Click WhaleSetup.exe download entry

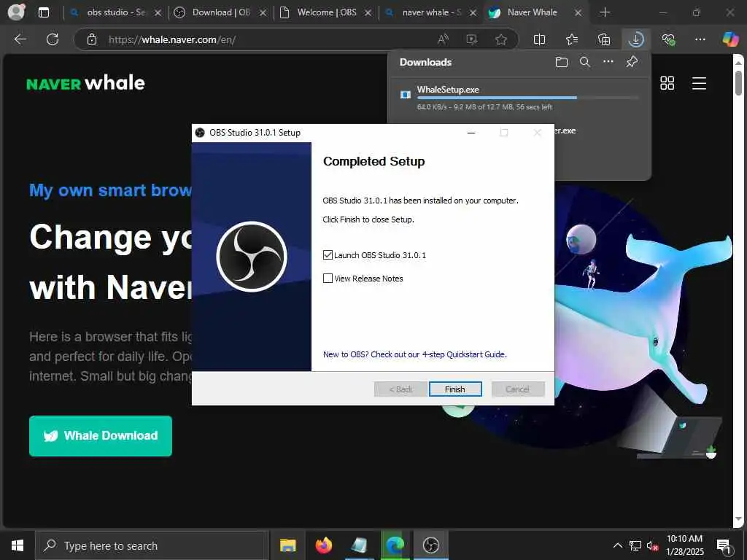(519, 98)
